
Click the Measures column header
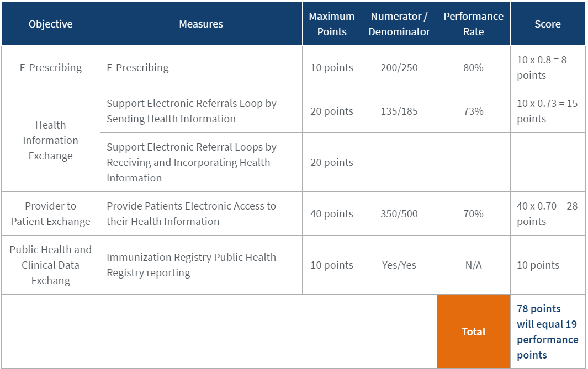201,24
